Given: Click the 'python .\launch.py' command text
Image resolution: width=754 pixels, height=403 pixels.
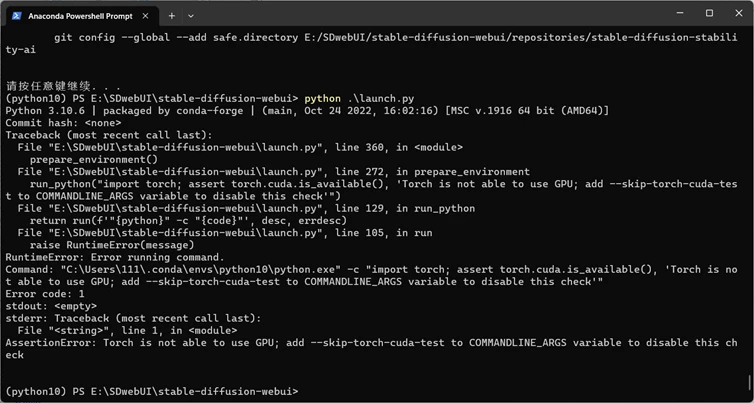Looking at the screenshot, I should click(x=359, y=99).
